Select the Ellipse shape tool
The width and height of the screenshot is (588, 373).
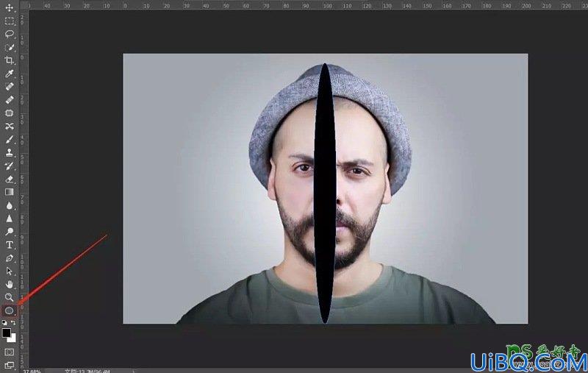(x=10, y=310)
